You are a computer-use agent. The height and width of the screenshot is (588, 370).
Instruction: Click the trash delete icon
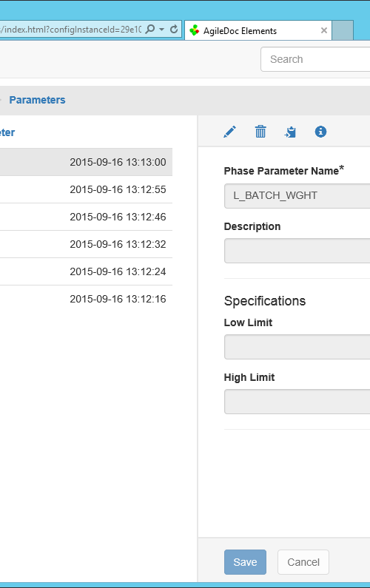pos(260,132)
